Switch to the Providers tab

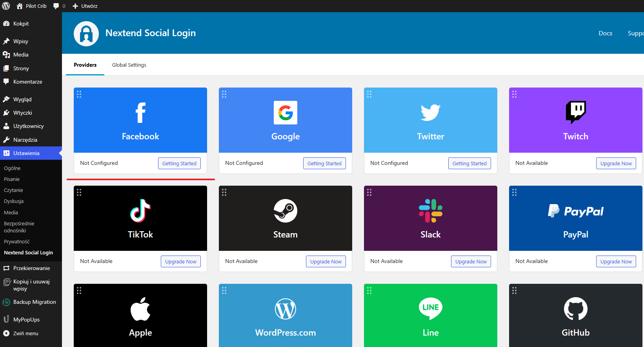tap(85, 65)
